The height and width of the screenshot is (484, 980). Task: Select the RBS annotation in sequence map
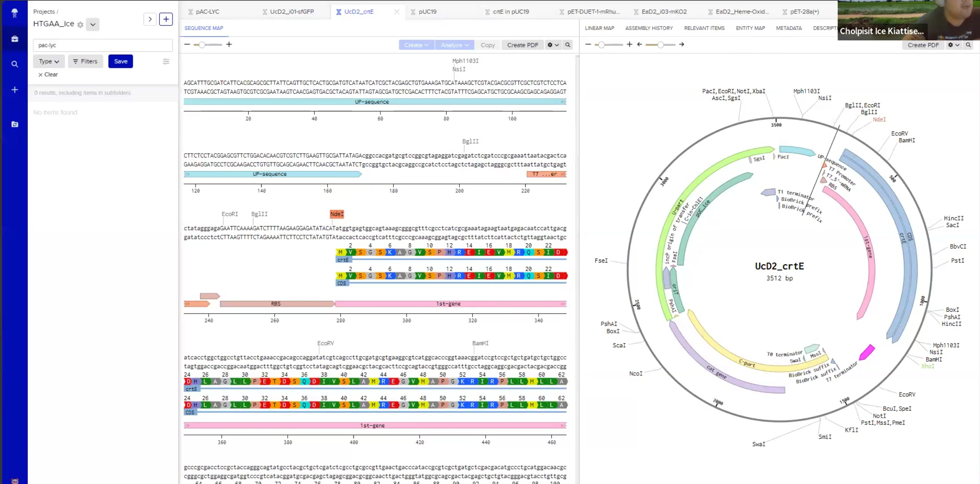277,304
